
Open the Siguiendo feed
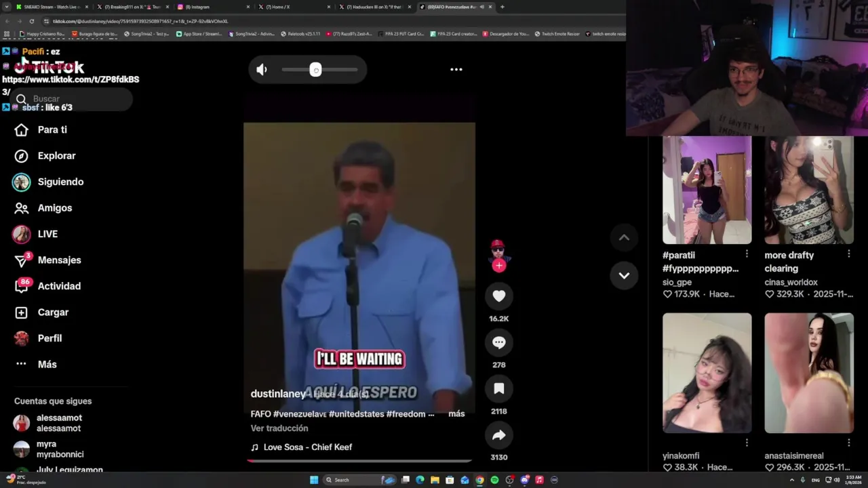pos(49,182)
